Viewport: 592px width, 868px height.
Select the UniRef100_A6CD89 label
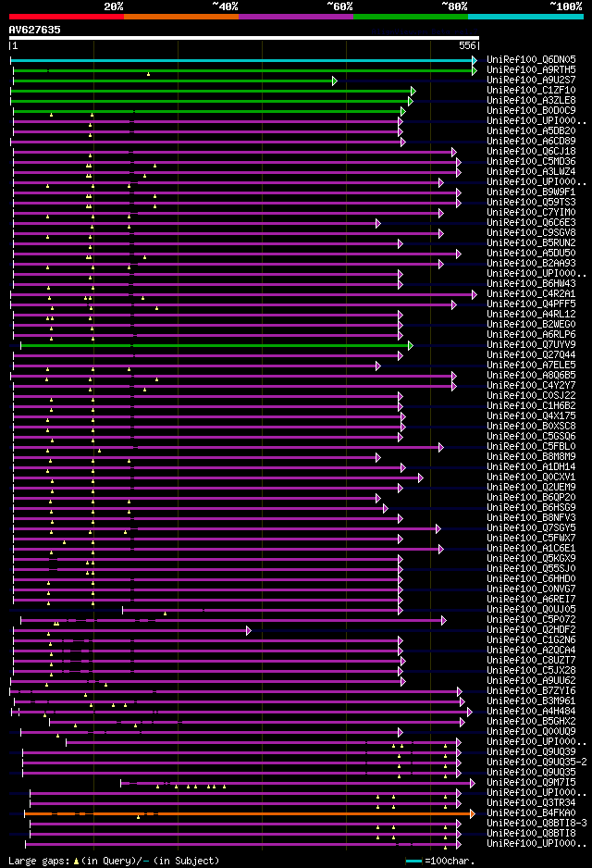[x=531, y=141]
